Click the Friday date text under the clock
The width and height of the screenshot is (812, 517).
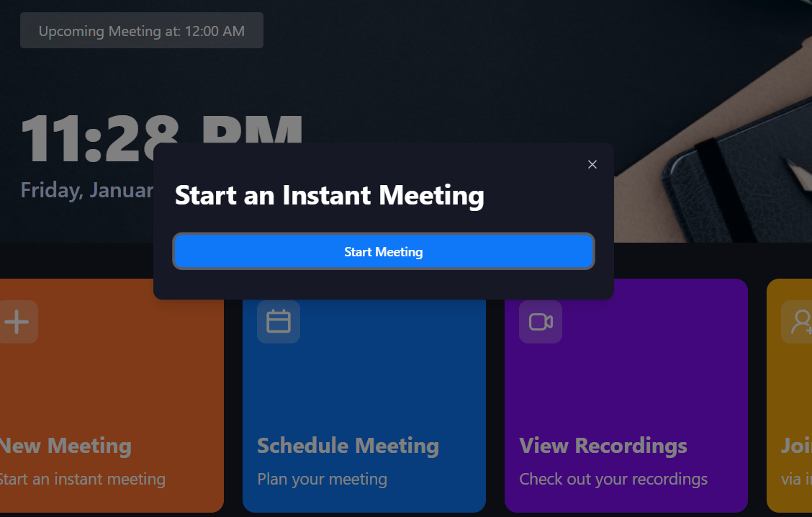coord(86,190)
